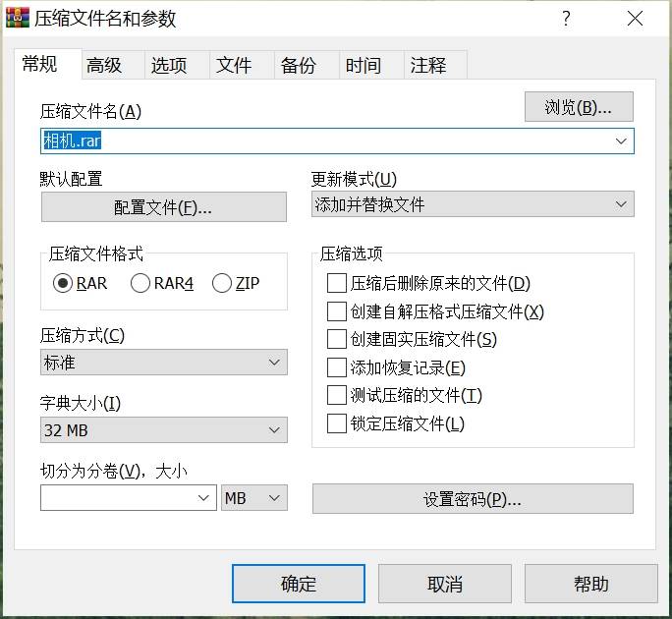Viewport: 672px width, 619px height.
Task: Close the archive name dialog
Action: coord(635,19)
